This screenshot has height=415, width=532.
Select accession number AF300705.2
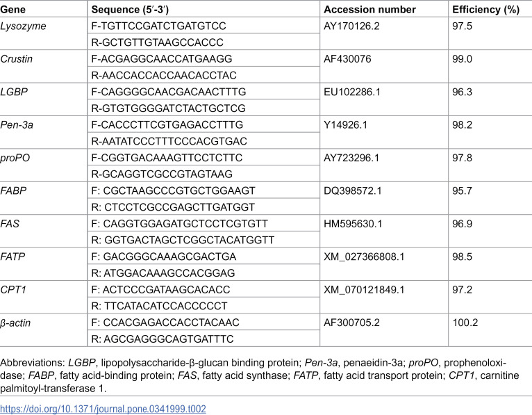351,323
